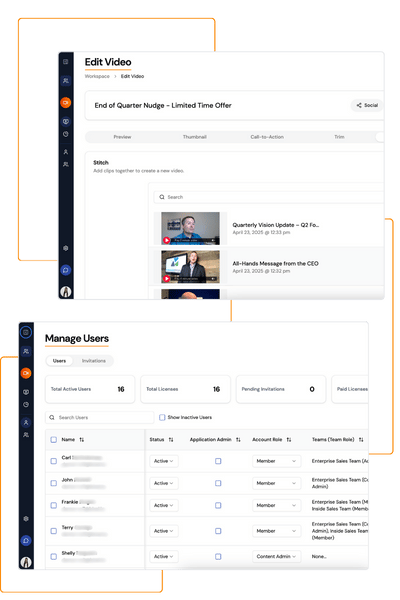Open Shelly's Content Admin role dropdown
This screenshot has height=600, width=400.
(276, 556)
